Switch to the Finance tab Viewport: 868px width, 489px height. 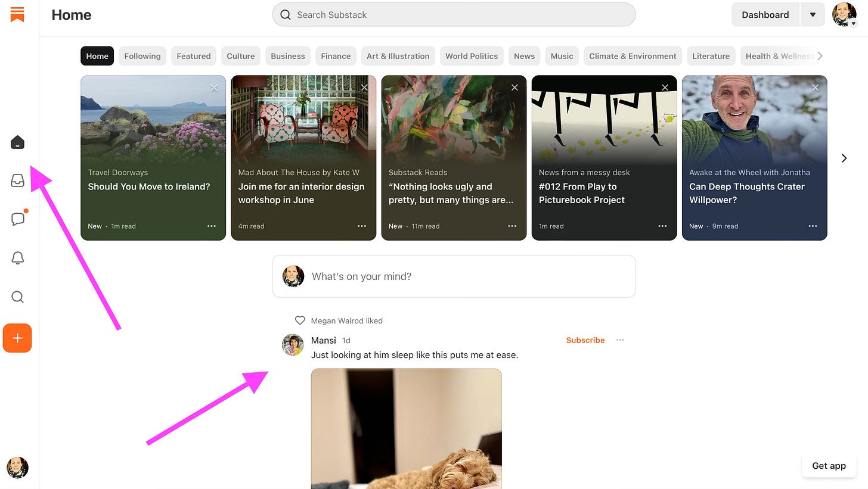coord(336,56)
